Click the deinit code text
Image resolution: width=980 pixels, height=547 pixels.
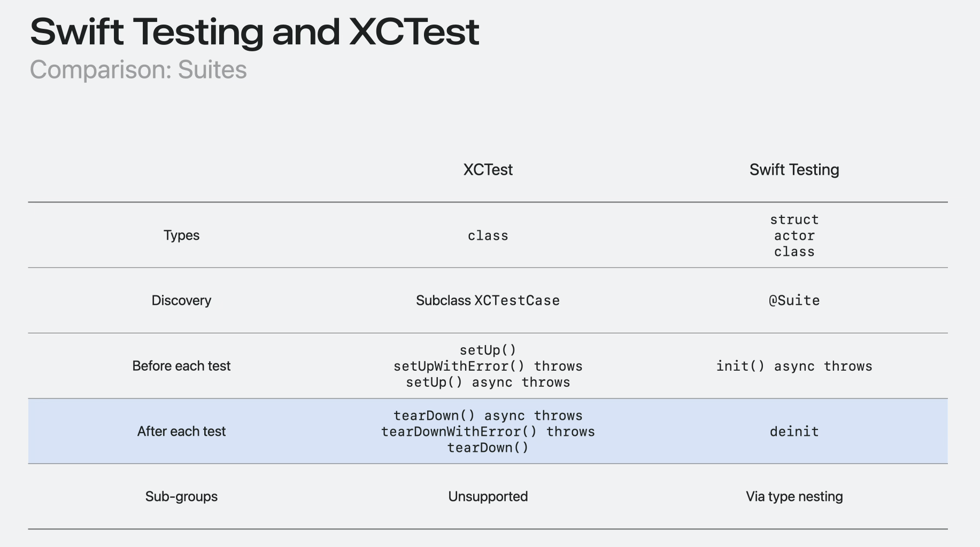pos(794,432)
